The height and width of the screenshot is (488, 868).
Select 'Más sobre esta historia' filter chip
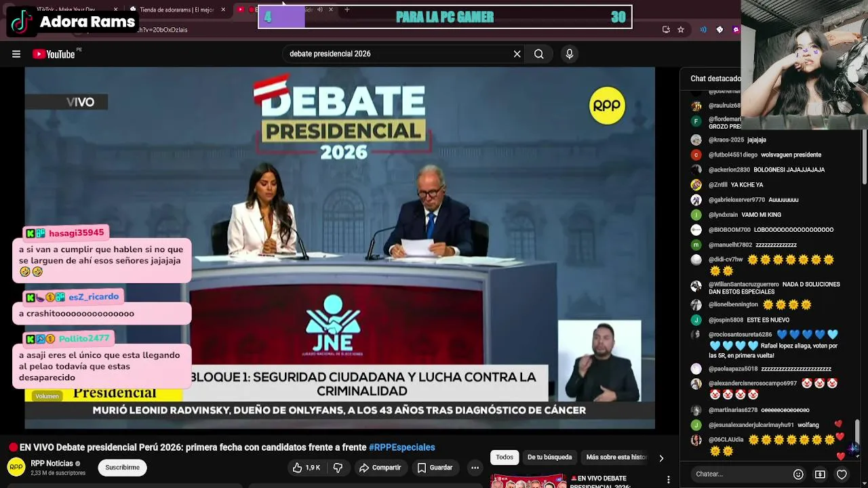pyautogui.click(x=616, y=457)
